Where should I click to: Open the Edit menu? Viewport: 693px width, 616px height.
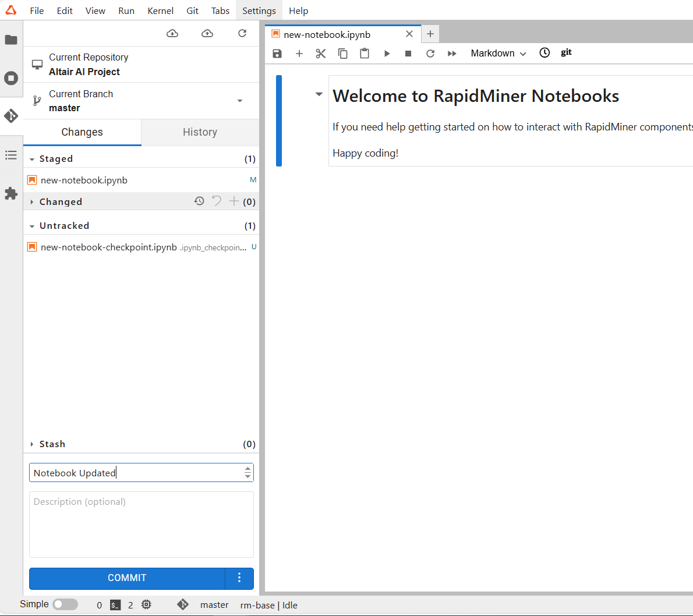pyautogui.click(x=65, y=10)
